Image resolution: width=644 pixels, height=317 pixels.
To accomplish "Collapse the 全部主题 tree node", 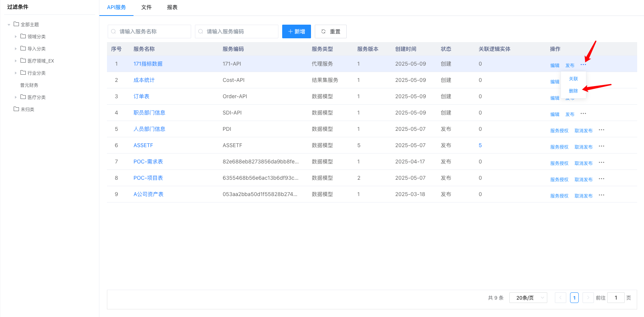I will (x=9, y=25).
